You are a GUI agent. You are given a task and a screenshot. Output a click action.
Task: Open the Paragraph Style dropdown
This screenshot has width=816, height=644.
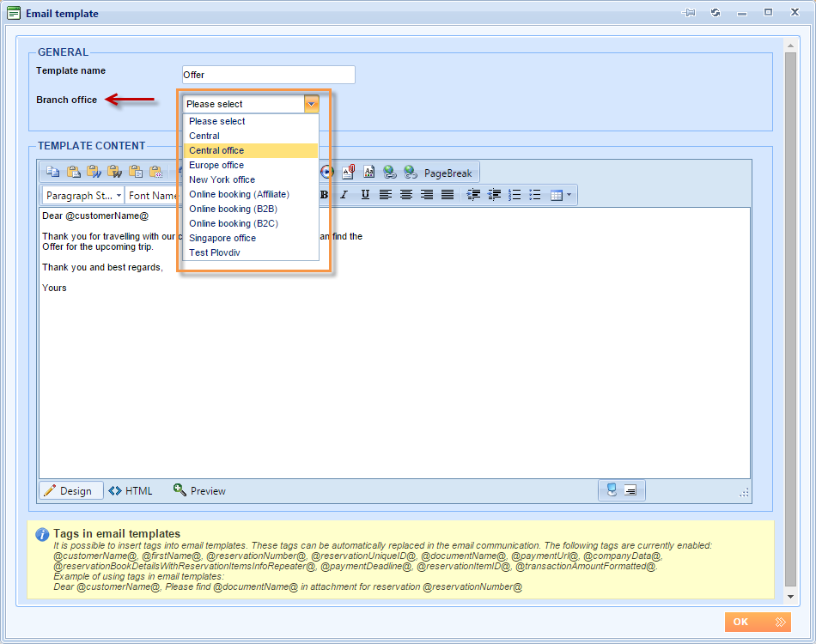click(83, 196)
